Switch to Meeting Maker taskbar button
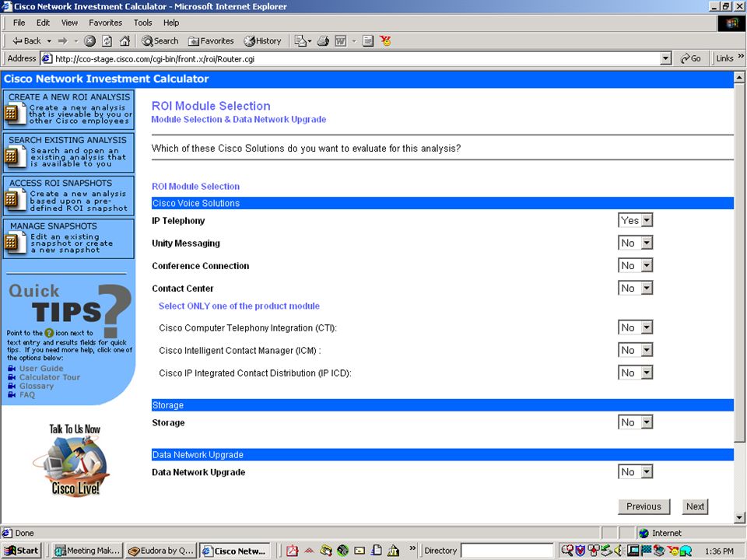The image size is (747, 560). point(88,551)
